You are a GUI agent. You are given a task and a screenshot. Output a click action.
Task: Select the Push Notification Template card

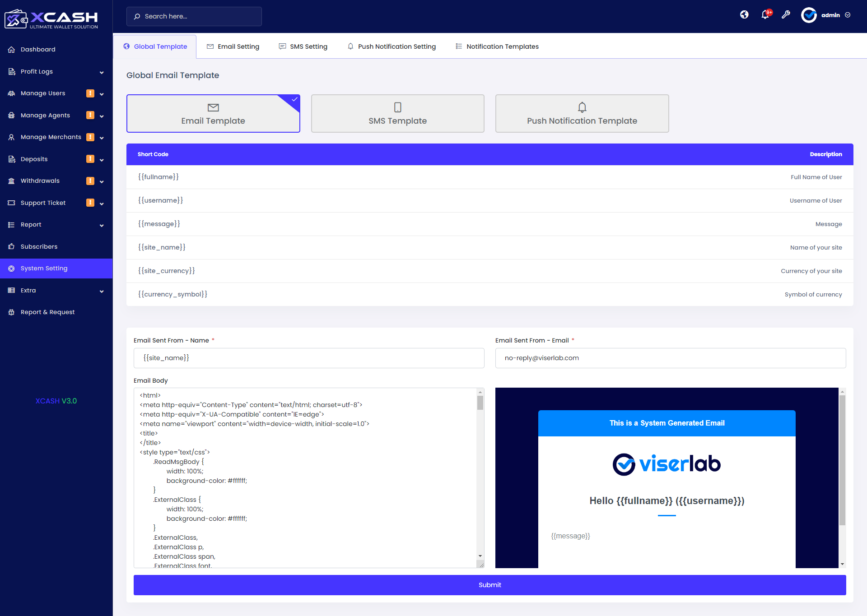[x=582, y=114]
